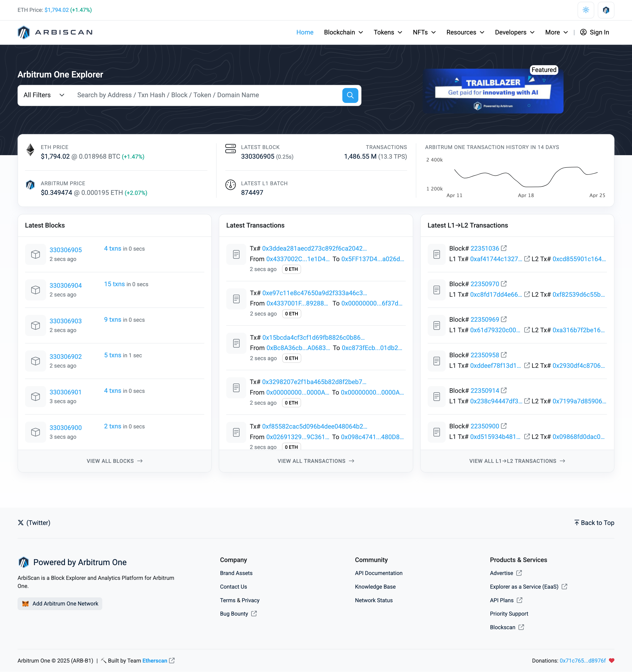Click the Arbitrum price logo icon
The height and width of the screenshot is (672, 632).
(31, 185)
